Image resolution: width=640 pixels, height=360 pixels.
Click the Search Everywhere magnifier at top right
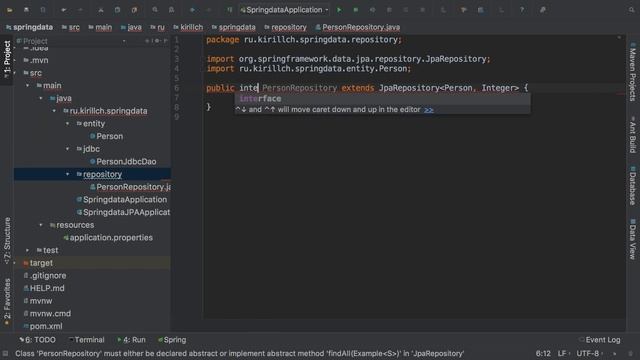631,10
